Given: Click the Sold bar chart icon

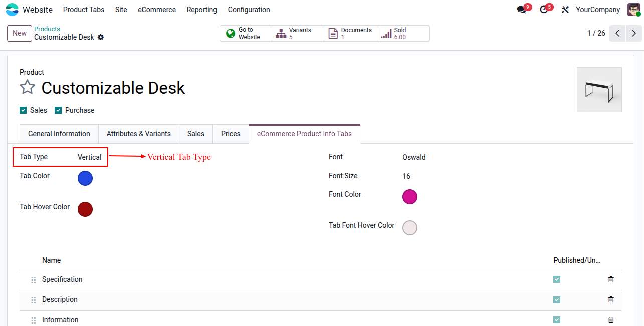Looking at the screenshot, I should click(386, 34).
